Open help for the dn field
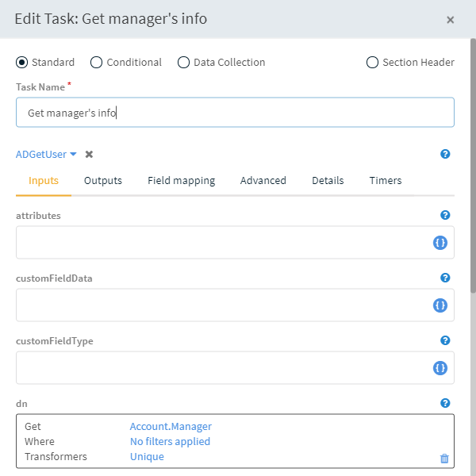Image resolution: width=476 pixels, height=476 pixels. click(x=445, y=403)
